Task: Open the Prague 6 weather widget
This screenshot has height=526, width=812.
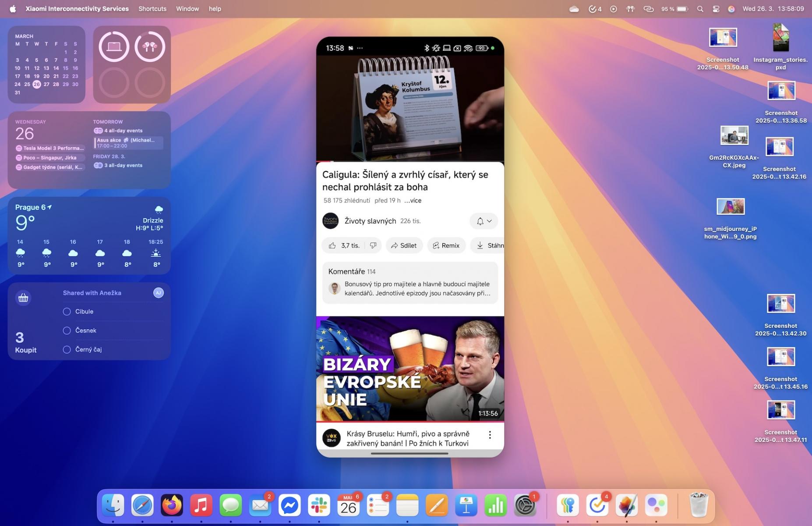Action: 89,235
